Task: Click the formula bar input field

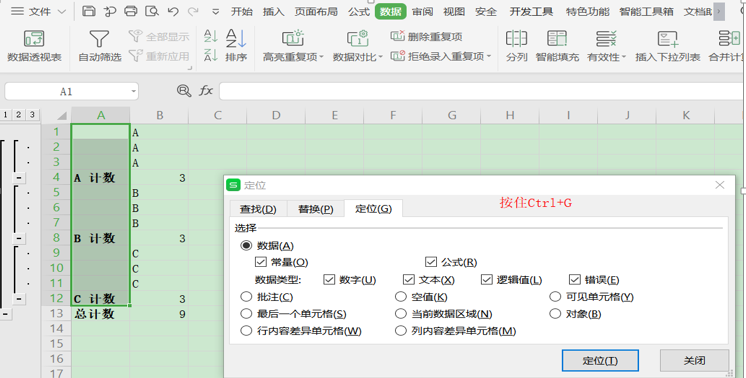Action: click(x=481, y=91)
